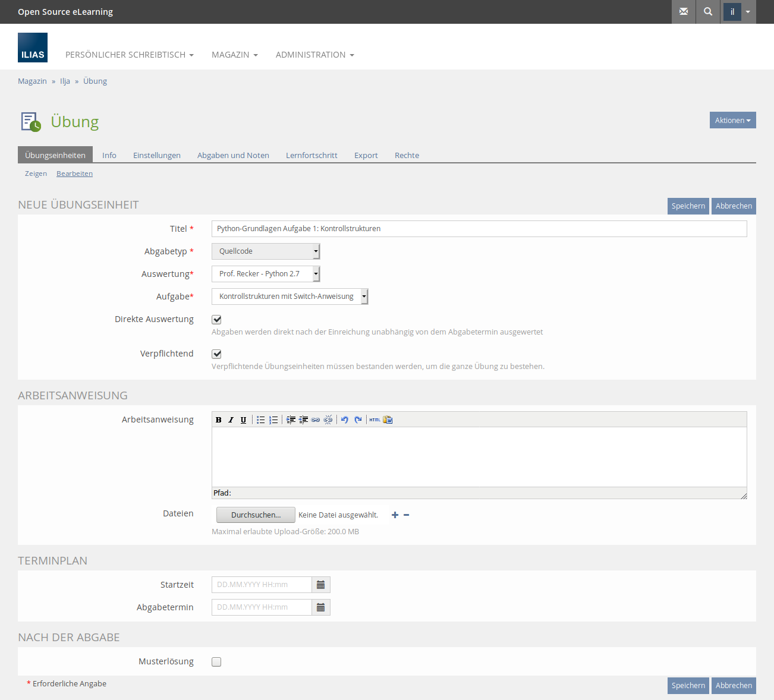
Task: Enable the Musterlösung checkbox
Action: coord(217,662)
